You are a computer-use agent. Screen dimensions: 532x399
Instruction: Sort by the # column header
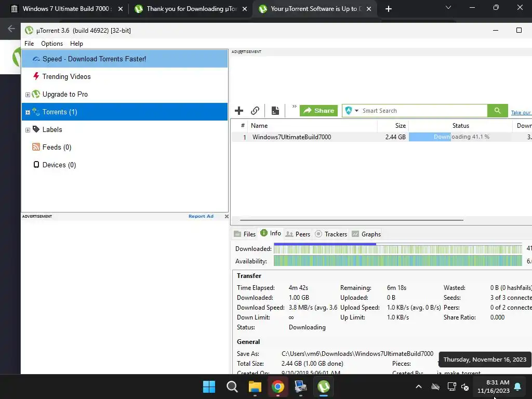point(243,126)
